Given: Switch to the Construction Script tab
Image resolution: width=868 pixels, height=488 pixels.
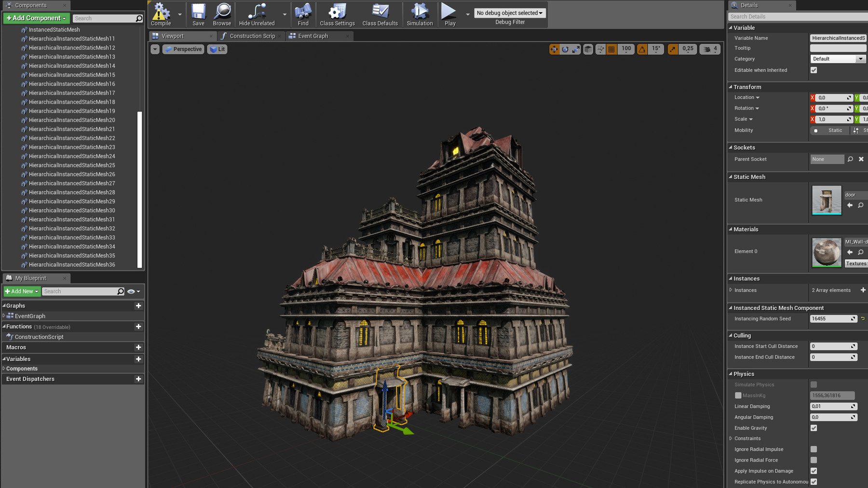Looking at the screenshot, I should [x=251, y=36].
